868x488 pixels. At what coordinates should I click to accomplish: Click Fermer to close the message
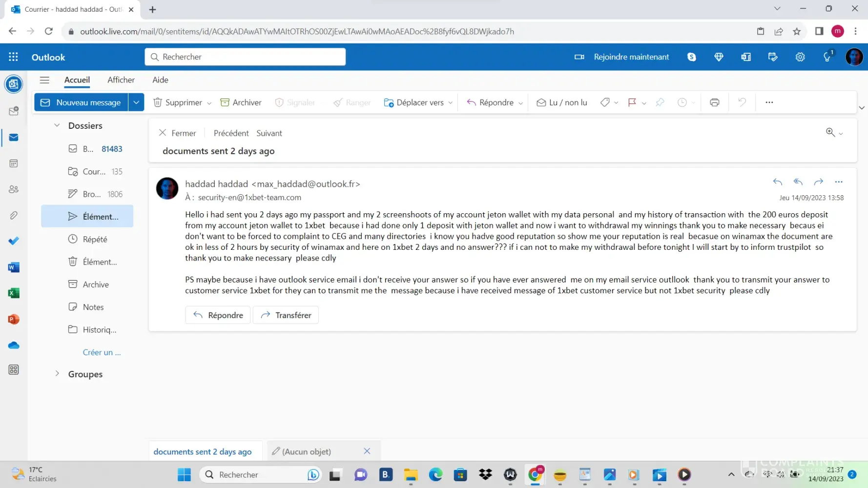coord(177,133)
